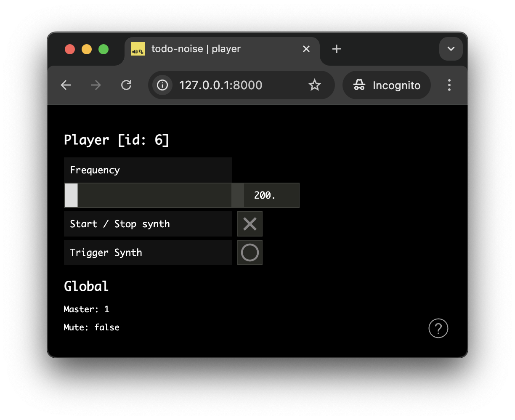Open the tab search chevron
Image resolution: width=515 pixels, height=420 pixels.
(x=451, y=49)
